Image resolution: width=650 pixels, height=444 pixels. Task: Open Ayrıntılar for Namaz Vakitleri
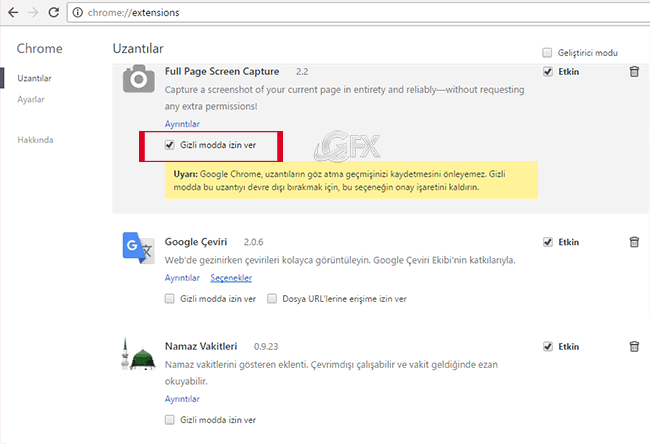(182, 399)
